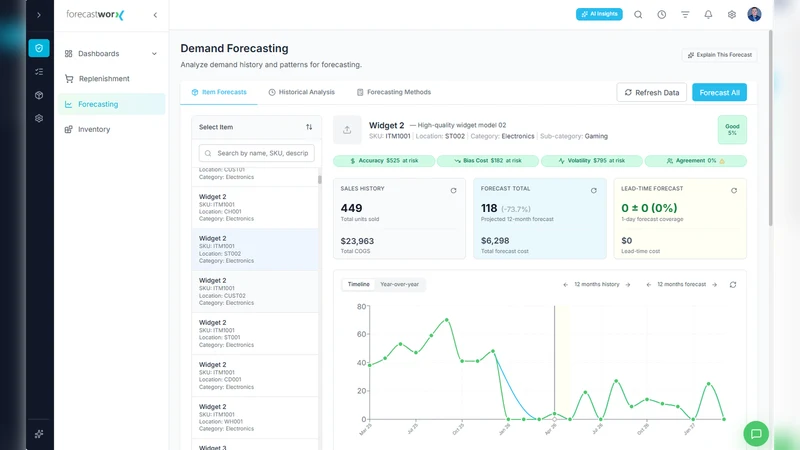Click the upload icon next to Widget 2
The height and width of the screenshot is (450, 800).
347,130
